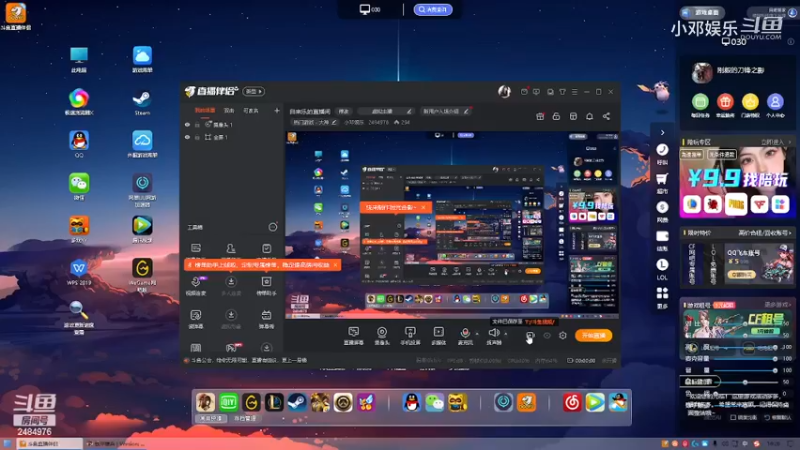This screenshot has width=800, height=450.
Task: Open WeGame desktop shortcut
Action: pos(142,276)
